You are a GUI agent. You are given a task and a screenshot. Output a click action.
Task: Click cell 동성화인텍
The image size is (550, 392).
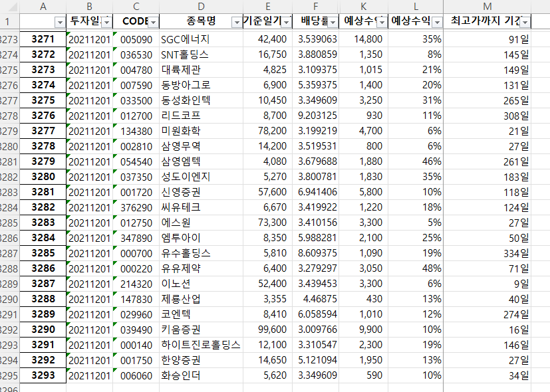201,100
